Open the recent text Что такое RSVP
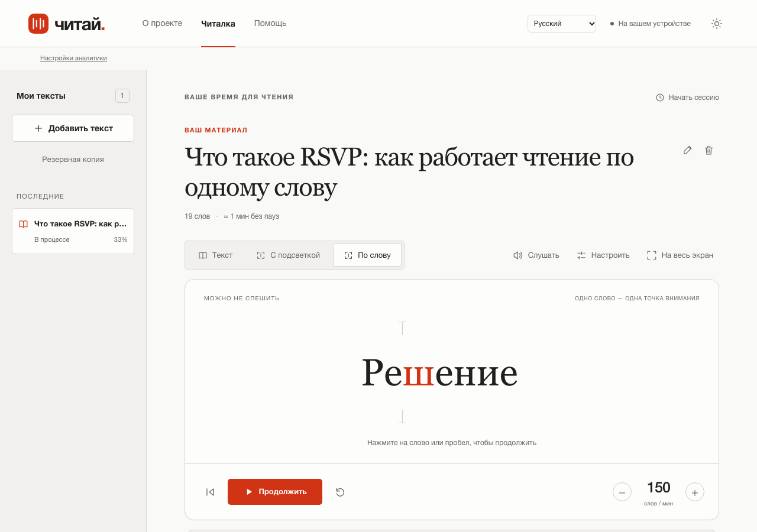 point(73,231)
